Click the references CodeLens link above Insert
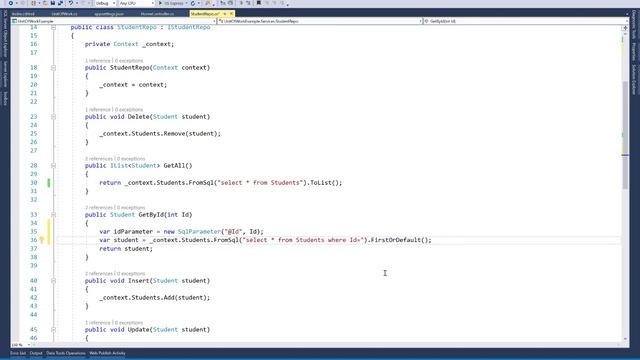The height and width of the screenshot is (360, 640). coord(99,273)
